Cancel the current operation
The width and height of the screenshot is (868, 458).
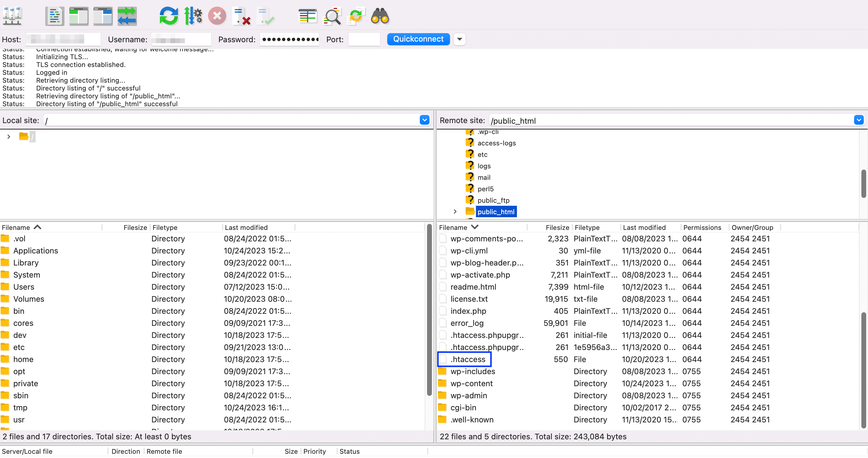(x=217, y=16)
